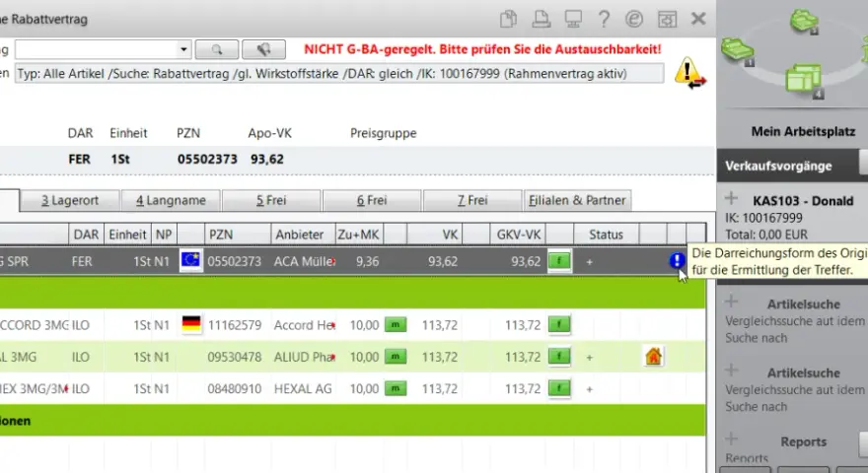Expand the Reports entry plus sign

(731, 439)
